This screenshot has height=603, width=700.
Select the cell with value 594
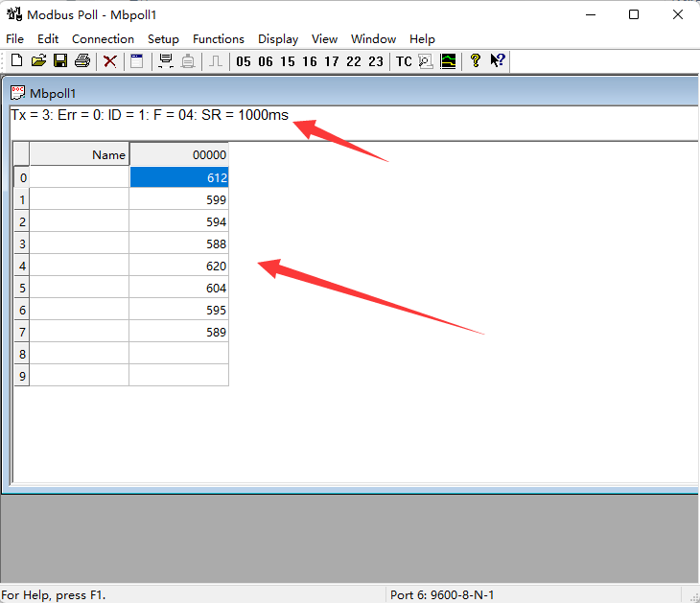click(179, 221)
